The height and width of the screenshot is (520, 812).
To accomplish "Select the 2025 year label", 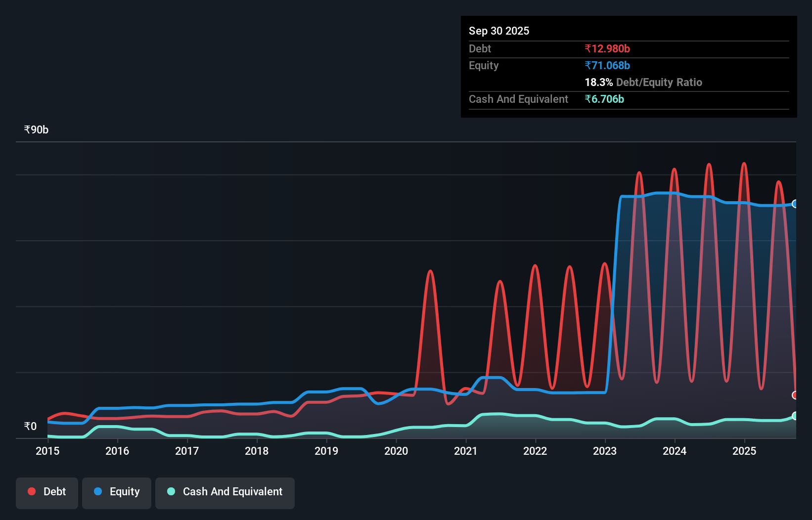I will click(745, 451).
